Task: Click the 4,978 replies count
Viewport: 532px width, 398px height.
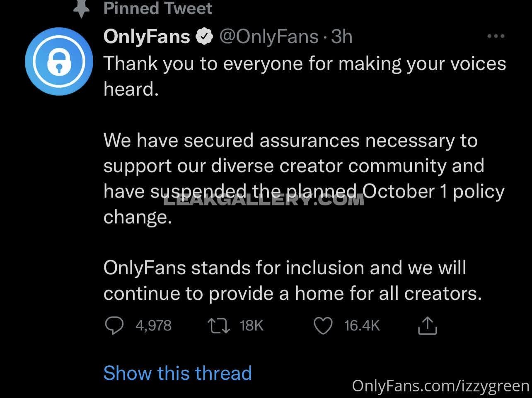Action: tap(153, 326)
